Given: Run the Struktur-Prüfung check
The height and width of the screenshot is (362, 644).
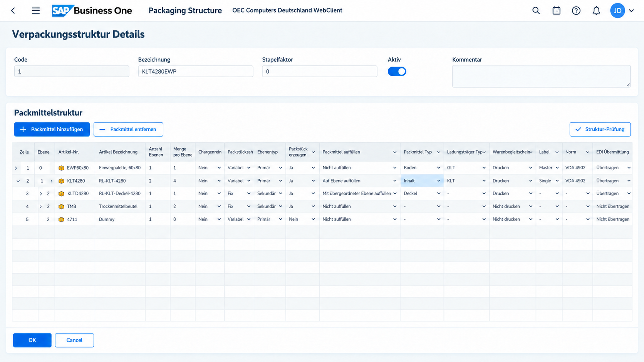Looking at the screenshot, I should tap(600, 129).
